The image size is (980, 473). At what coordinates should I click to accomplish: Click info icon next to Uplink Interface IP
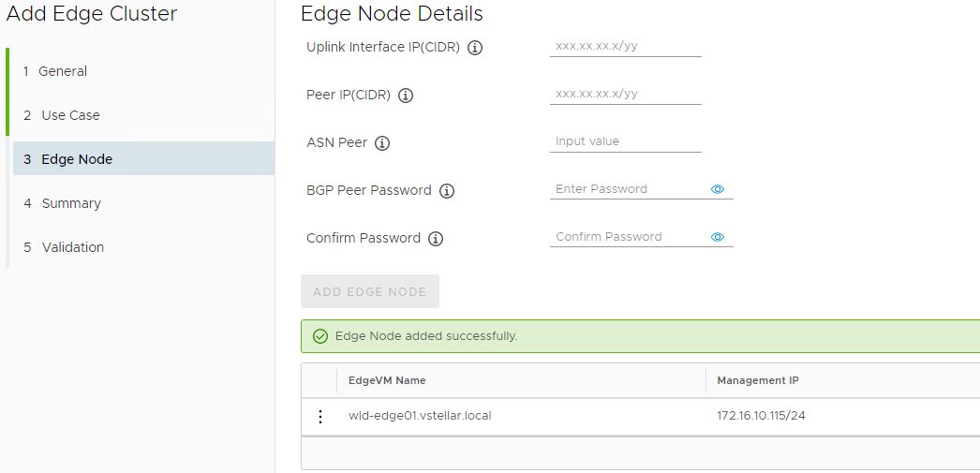tap(475, 48)
